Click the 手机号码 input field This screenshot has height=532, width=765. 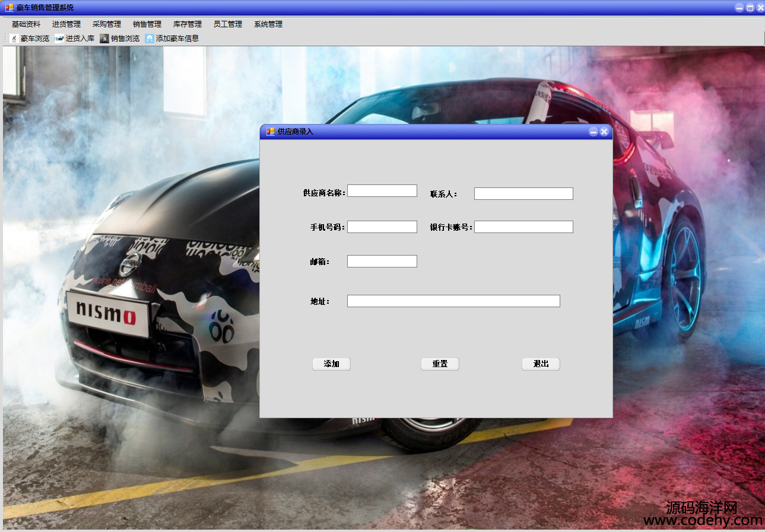[x=382, y=227]
